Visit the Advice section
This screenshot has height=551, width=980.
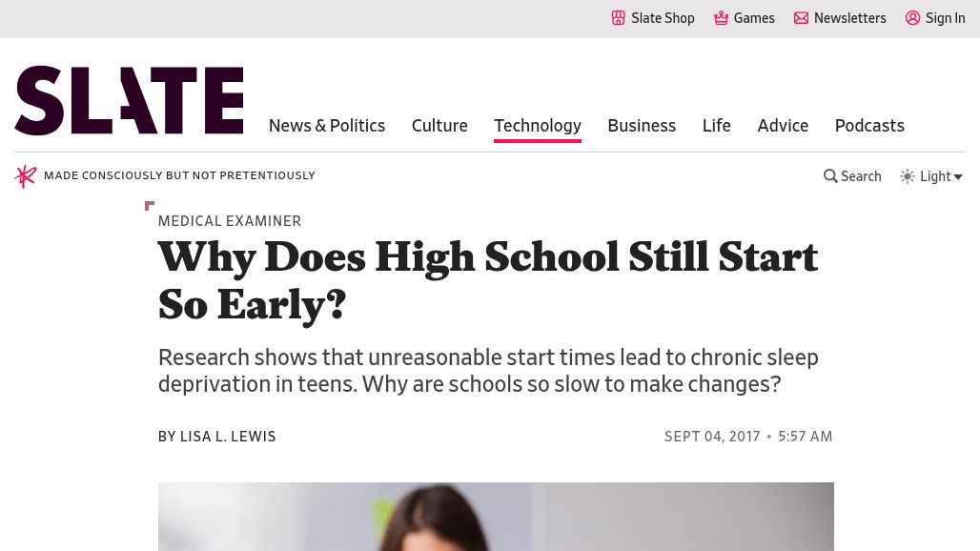[783, 126]
